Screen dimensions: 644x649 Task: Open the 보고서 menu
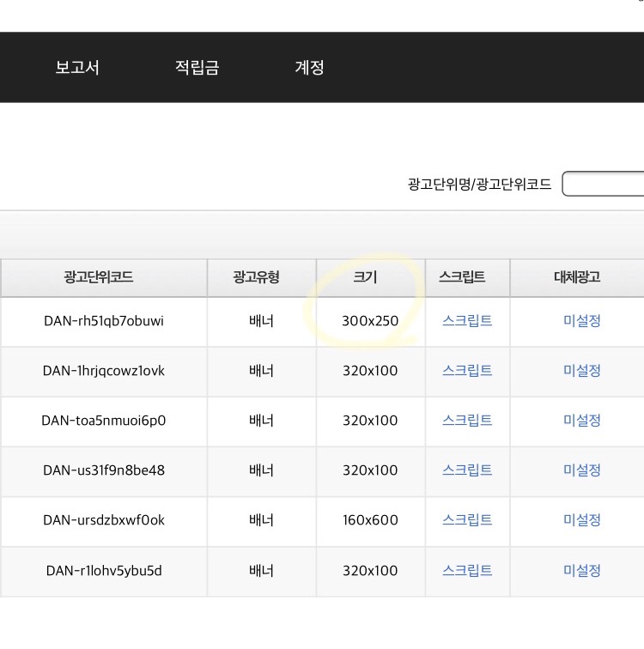click(x=77, y=68)
